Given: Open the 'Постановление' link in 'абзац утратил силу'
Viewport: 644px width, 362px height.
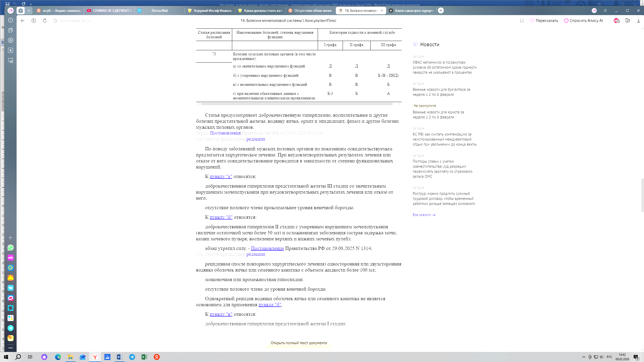Looking at the screenshot, I should [x=267, y=248].
